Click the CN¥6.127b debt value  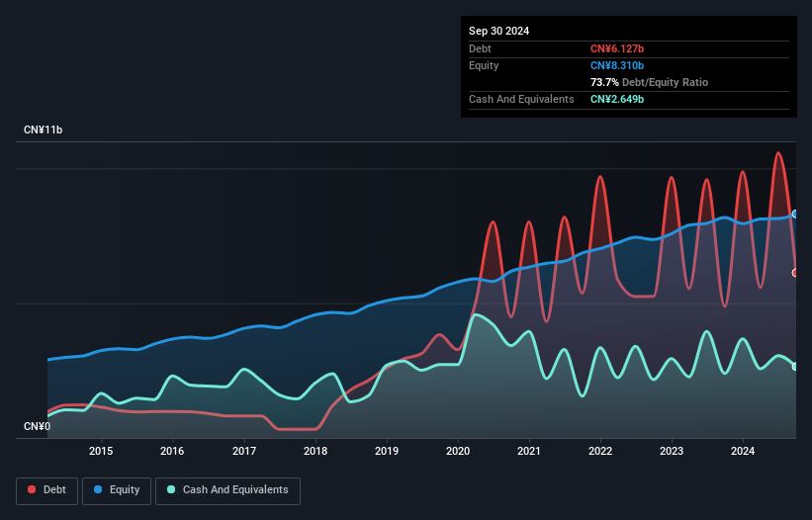(617, 48)
